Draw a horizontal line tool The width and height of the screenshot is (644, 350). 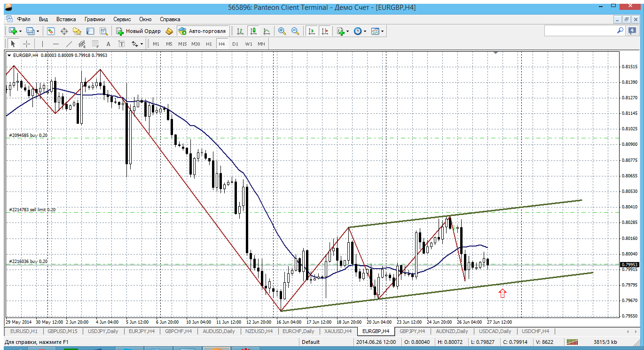(56, 44)
